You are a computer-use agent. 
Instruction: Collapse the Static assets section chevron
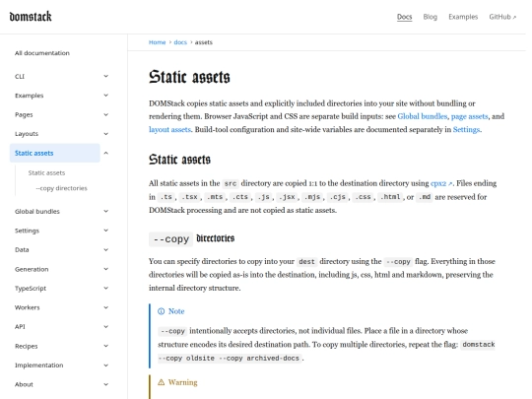click(105, 153)
